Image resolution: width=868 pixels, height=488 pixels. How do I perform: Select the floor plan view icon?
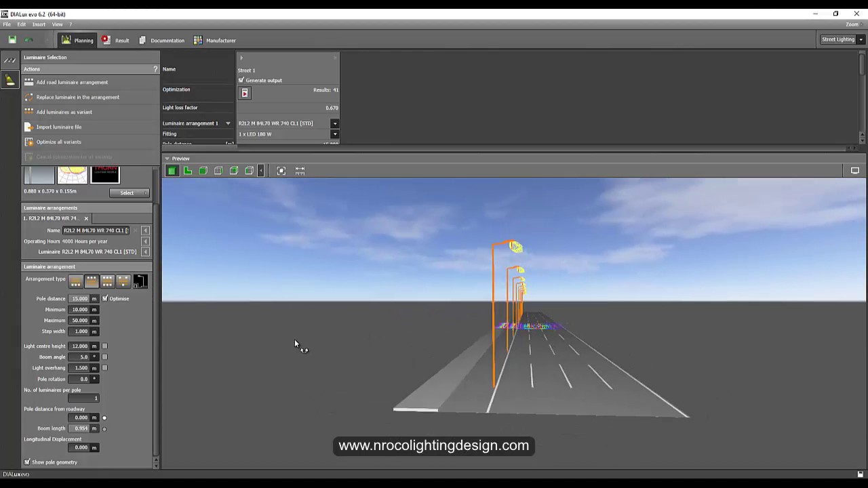point(188,171)
